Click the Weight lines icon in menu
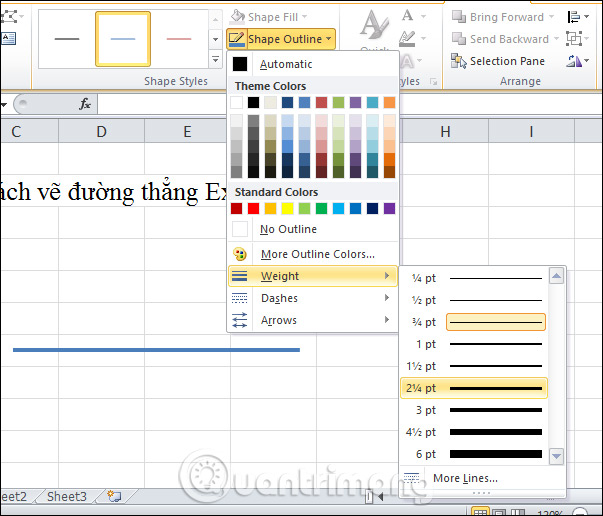The width and height of the screenshot is (603, 516). click(x=240, y=276)
